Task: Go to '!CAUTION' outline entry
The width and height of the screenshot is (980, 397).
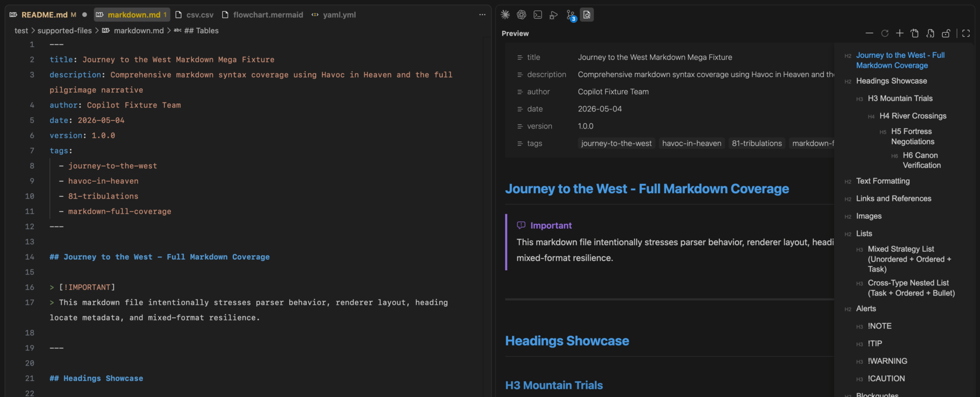Action: (886, 379)
